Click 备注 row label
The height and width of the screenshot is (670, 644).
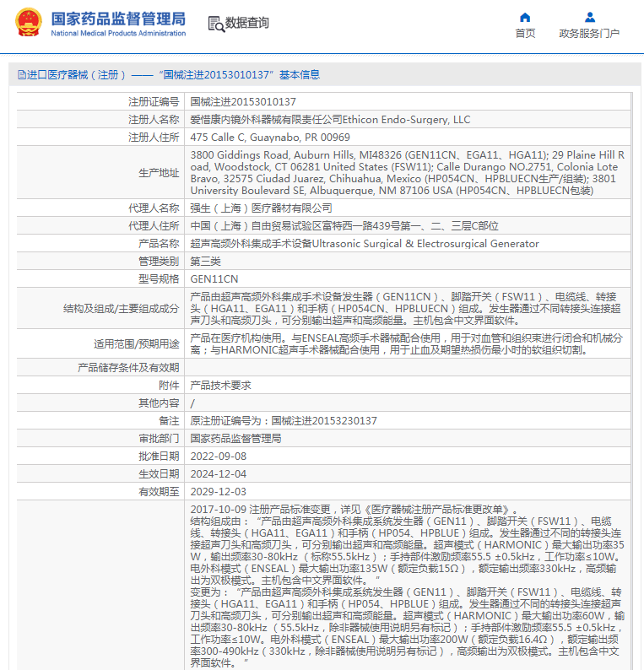[169, 421]
